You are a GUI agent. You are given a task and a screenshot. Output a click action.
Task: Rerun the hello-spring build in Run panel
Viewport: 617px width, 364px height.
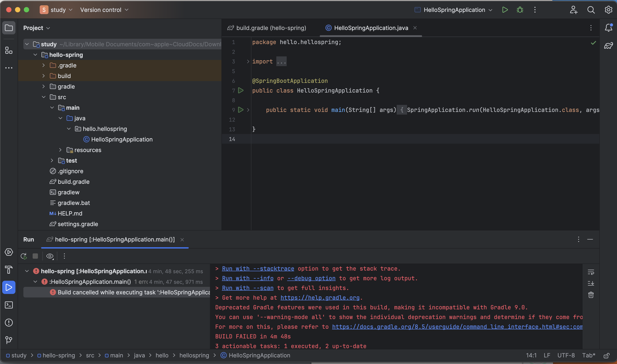point(24,256)
